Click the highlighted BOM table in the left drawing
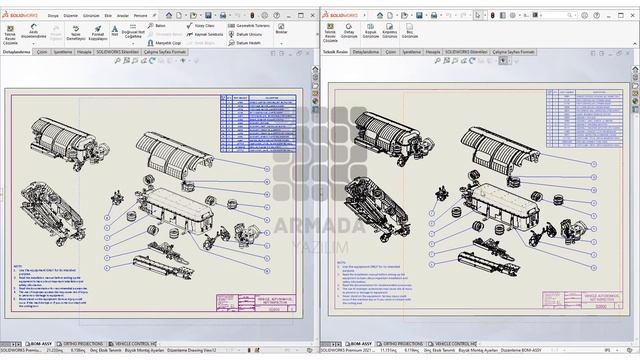 pyautogui.click(x=258, y=124)
